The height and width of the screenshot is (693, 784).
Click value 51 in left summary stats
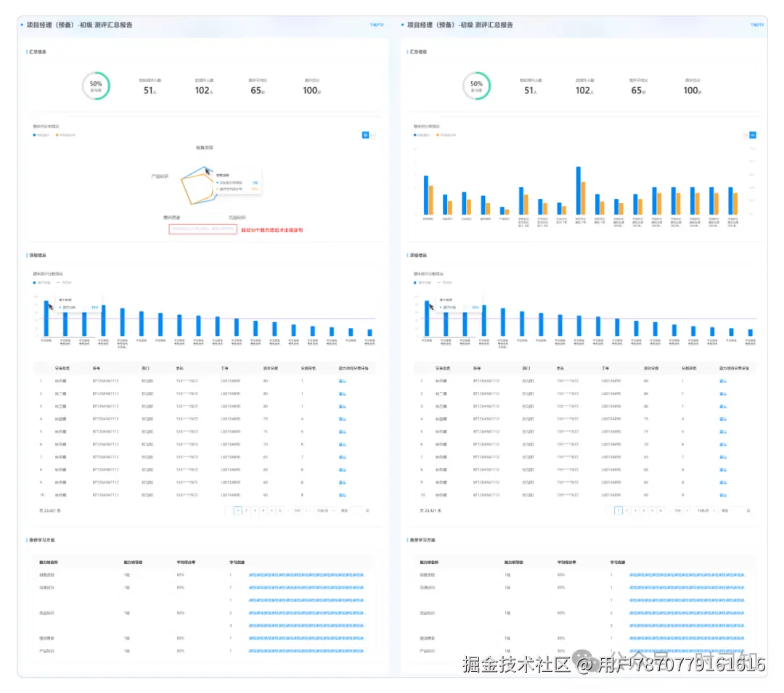[149, 91]
